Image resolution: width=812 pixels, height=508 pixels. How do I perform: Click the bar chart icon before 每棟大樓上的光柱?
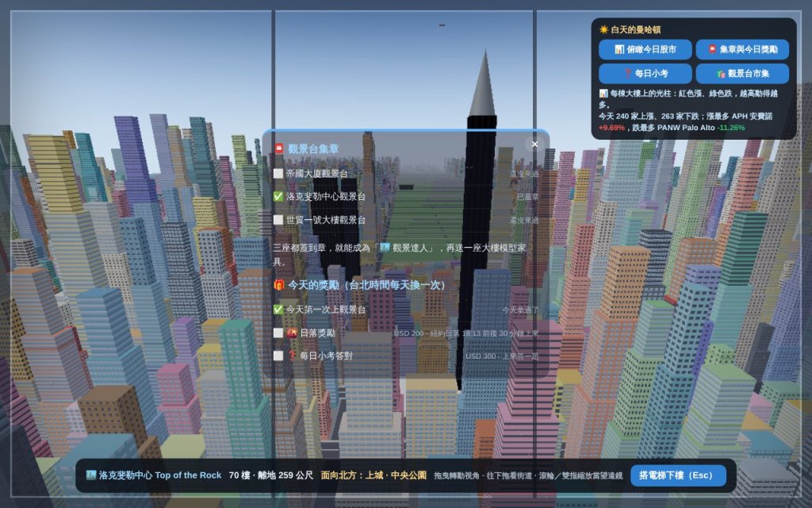tap(603, 94)
